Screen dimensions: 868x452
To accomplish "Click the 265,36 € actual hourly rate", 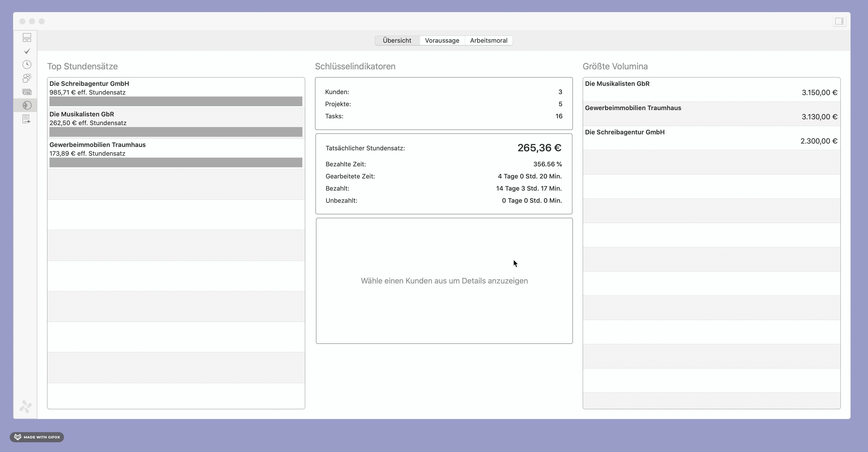I will point(539,148).
